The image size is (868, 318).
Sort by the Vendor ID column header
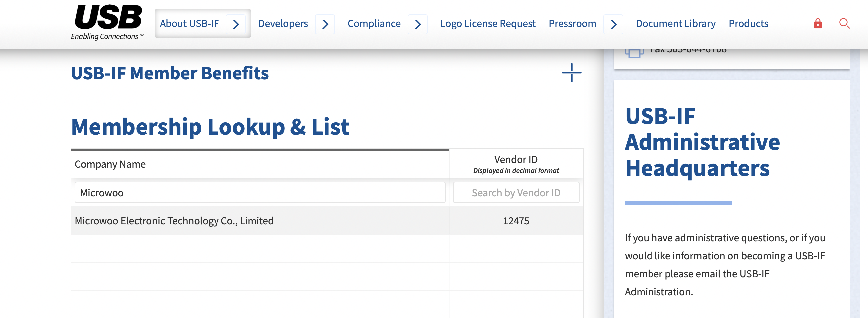pyautogui.click(x=516, y=160)
